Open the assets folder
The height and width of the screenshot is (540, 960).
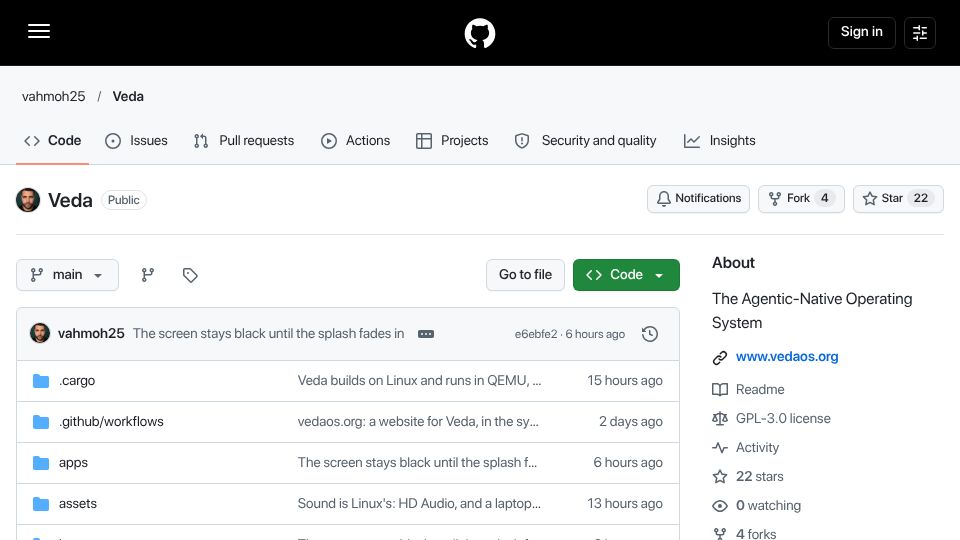click(x=78, y=504)
